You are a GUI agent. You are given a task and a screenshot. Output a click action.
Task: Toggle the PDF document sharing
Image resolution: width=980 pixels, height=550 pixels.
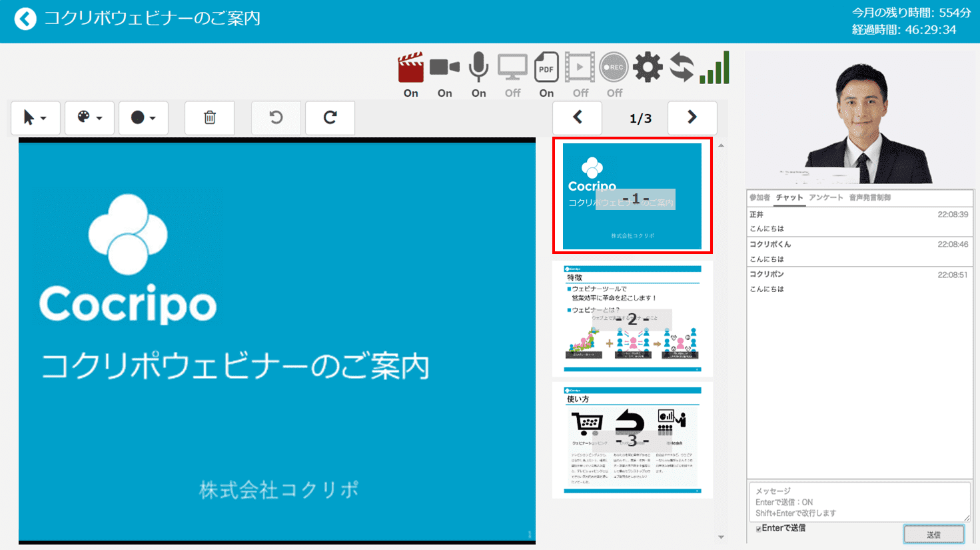546,67
